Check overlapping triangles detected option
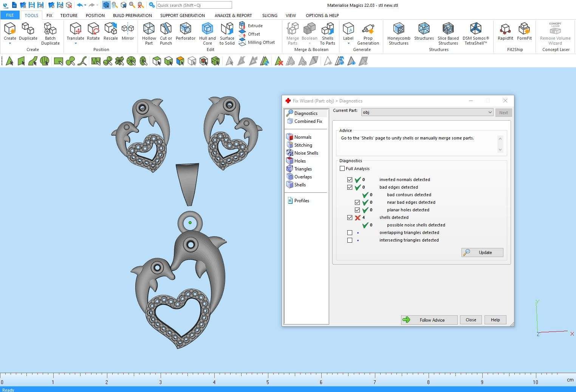The width and height of the screenshot is (576, 392). [350, 233]
